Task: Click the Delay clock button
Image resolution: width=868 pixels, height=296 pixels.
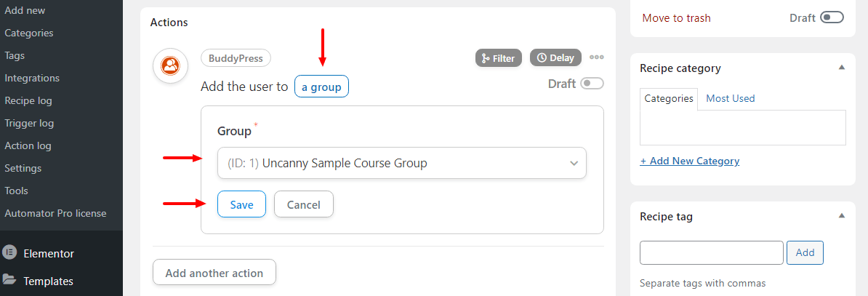Action: (556, 57)
